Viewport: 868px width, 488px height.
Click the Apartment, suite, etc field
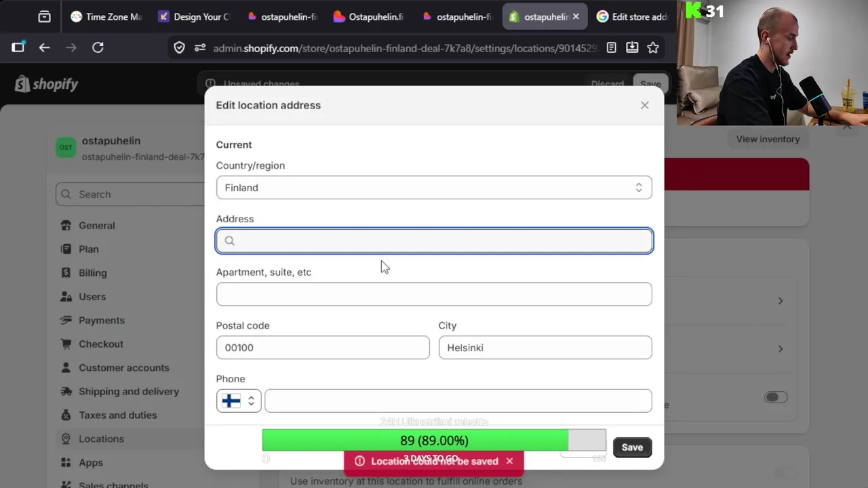[434, 294]
